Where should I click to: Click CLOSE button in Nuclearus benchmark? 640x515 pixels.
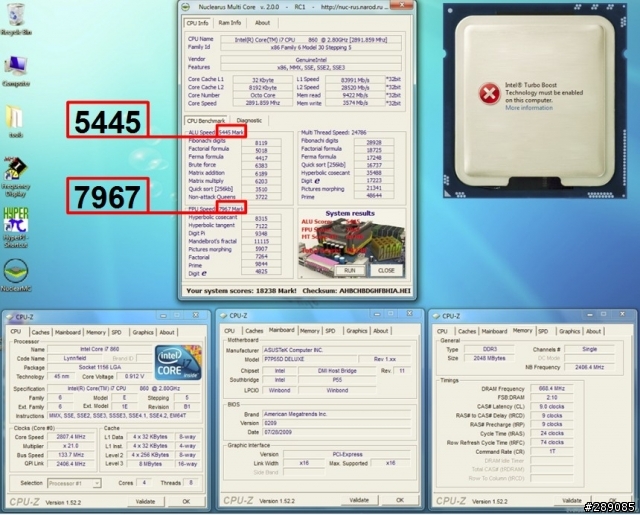386,271
